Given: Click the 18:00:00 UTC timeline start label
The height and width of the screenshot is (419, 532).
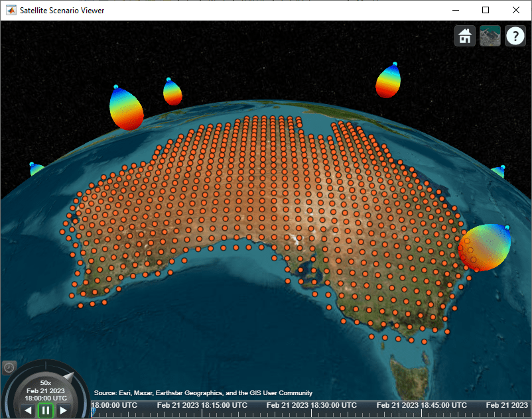Looking at the screenshot, I should pos(114,406).
